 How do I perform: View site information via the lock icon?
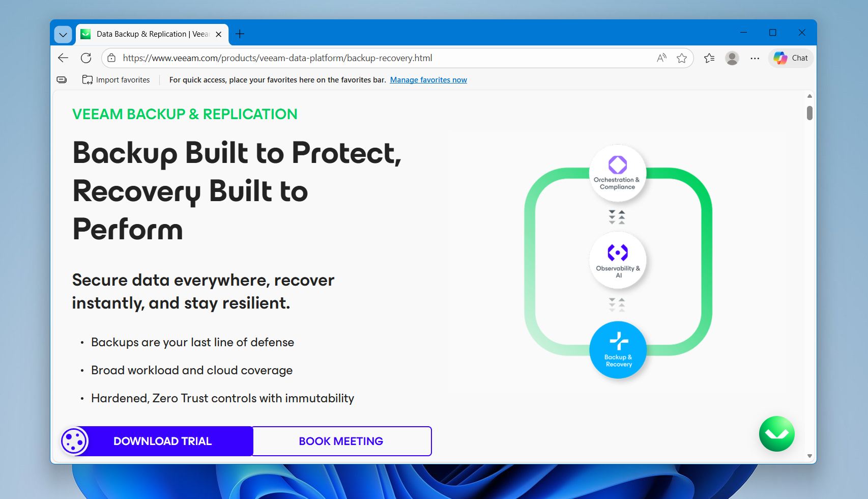[x=110, y=58]
